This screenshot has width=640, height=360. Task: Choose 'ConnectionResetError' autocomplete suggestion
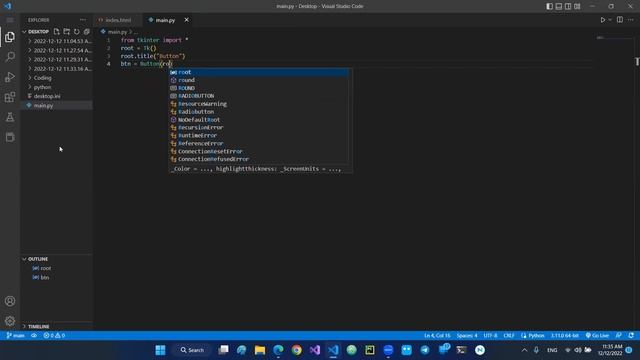(259, 151)
